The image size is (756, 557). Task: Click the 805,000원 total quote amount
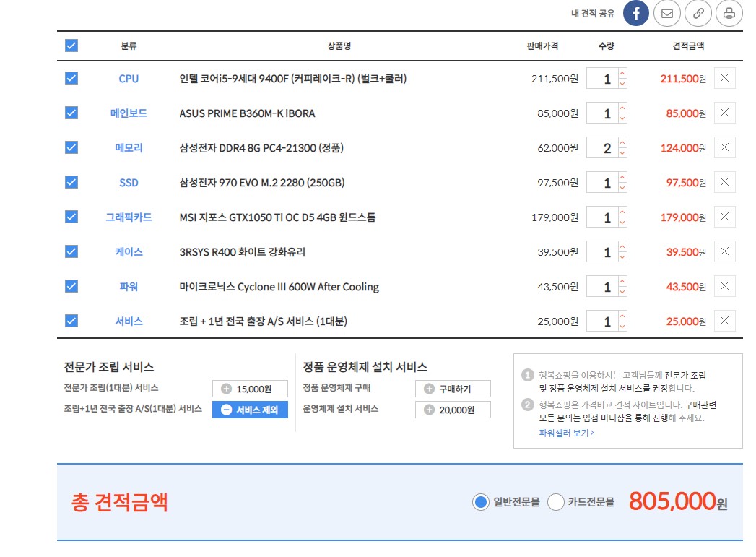tap(678, 501)
